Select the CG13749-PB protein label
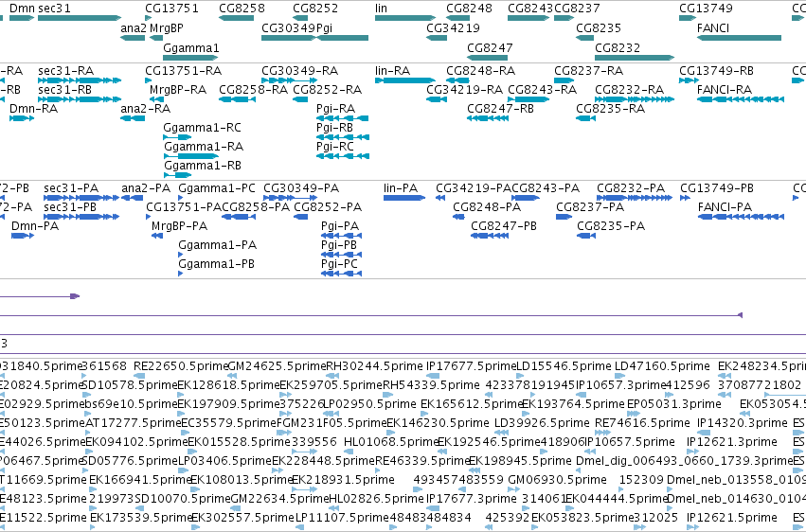 coord(717,188)
